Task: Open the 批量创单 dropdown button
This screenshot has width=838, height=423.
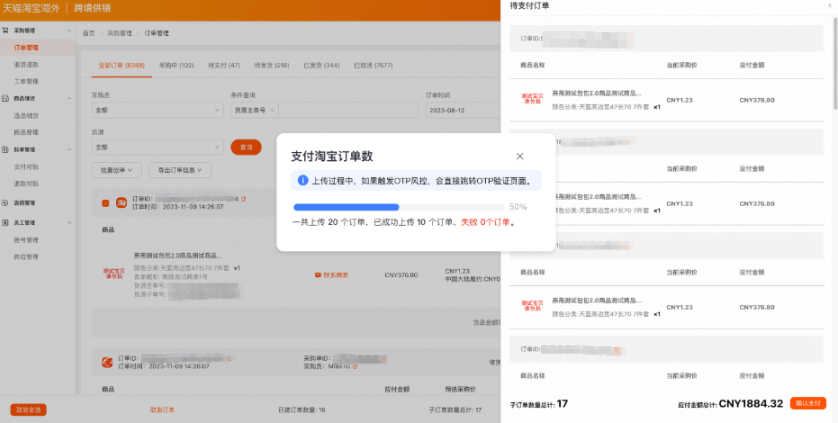Action: (117, 170)
